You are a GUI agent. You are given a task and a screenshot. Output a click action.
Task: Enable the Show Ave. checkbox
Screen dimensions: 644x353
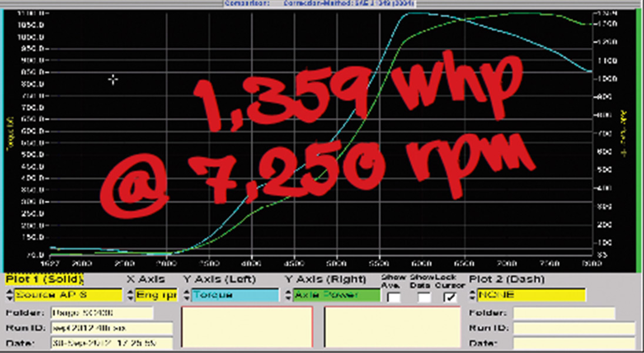tap(394, 297)
